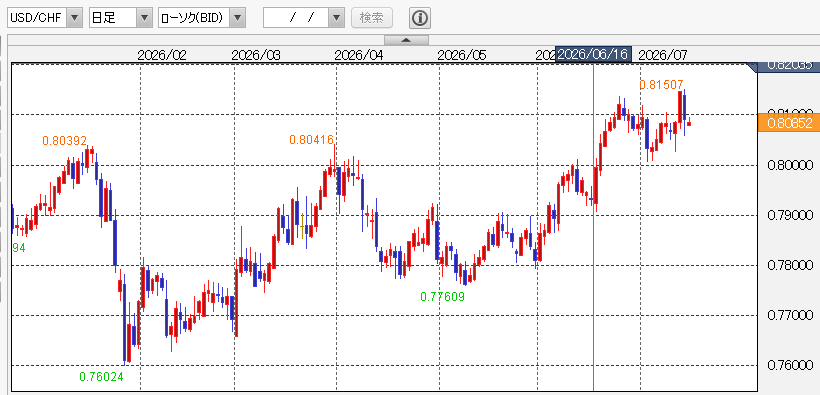Select the 0.80416 high price label
The height and width of the screenshot is (395, 820).
pyautogui.click(x=312, y=139)
